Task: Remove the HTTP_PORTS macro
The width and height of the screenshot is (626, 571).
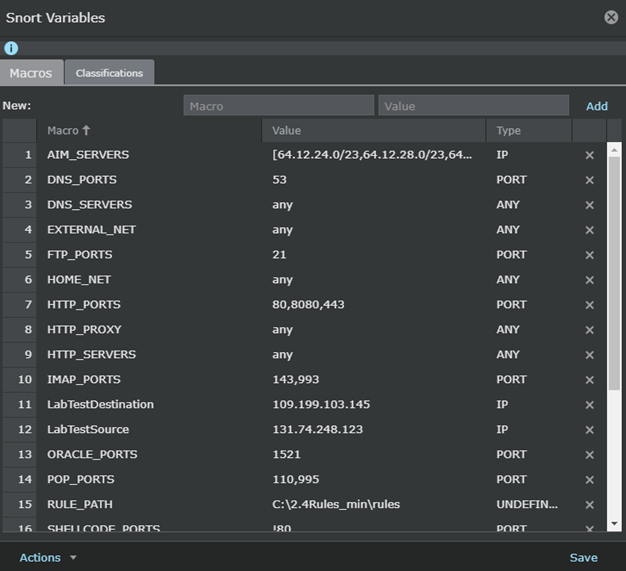Action: click(589, 305)
